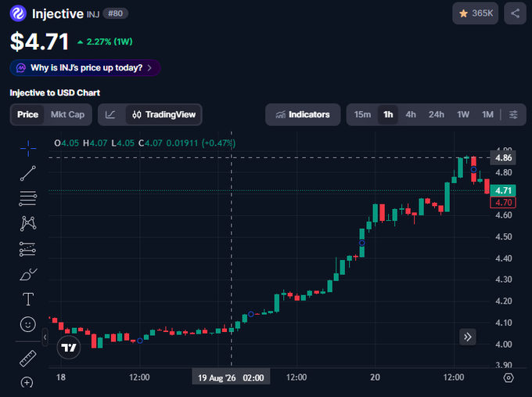
Task: Jump to latest bar with double-arrow button
Action: coord(468,337)
